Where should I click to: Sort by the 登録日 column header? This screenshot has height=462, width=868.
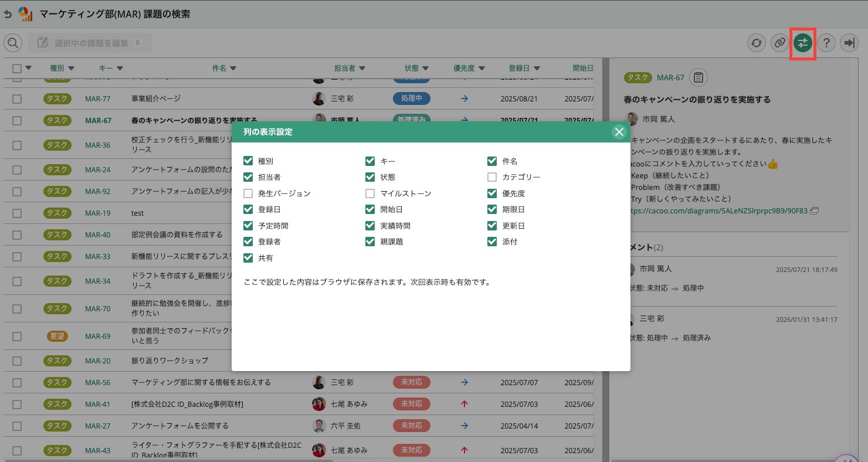coord(523,69)
